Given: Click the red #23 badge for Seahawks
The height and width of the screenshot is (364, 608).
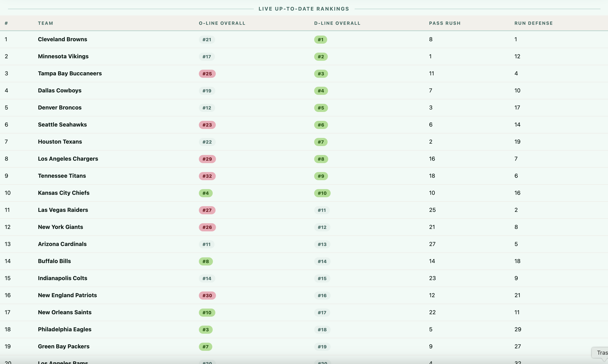Looking at the screenshot, I should 207,125.
